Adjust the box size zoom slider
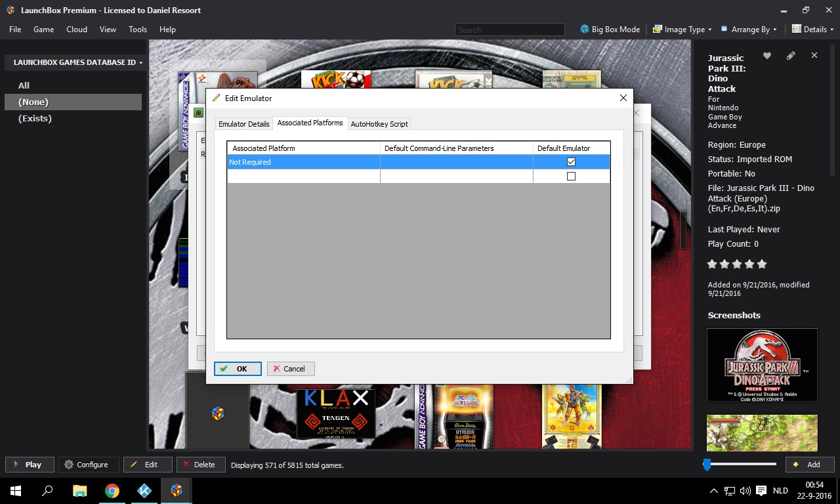 (707, 465)
